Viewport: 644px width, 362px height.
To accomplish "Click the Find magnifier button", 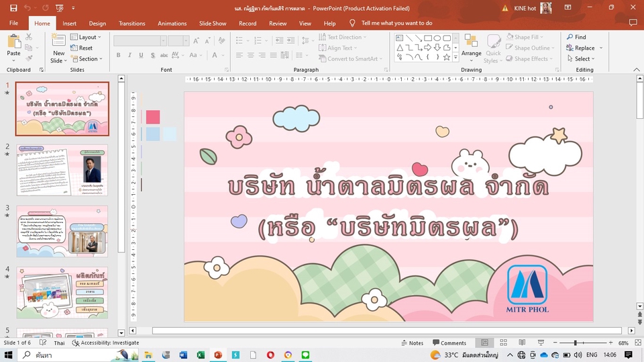I will (x=577, y=37).
